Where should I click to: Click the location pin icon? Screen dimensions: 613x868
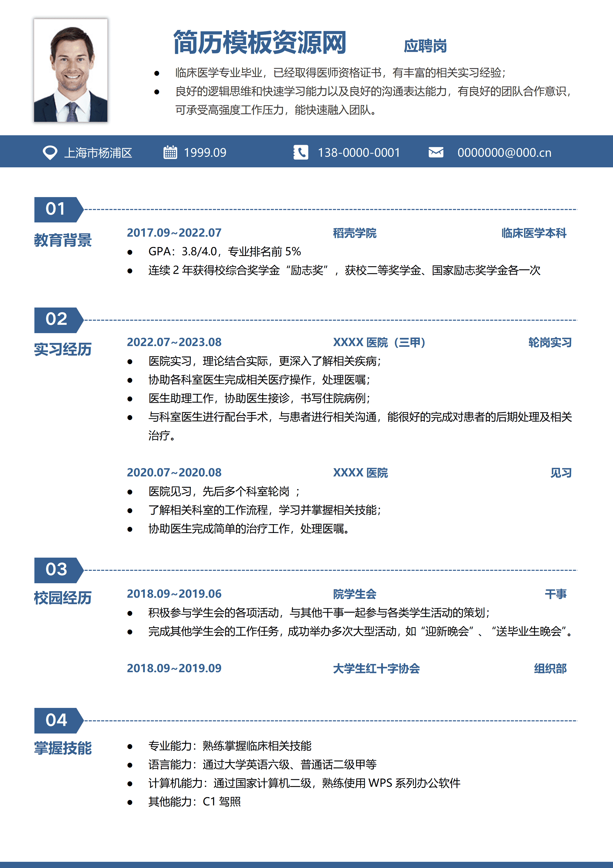click(x=50, y=153)
